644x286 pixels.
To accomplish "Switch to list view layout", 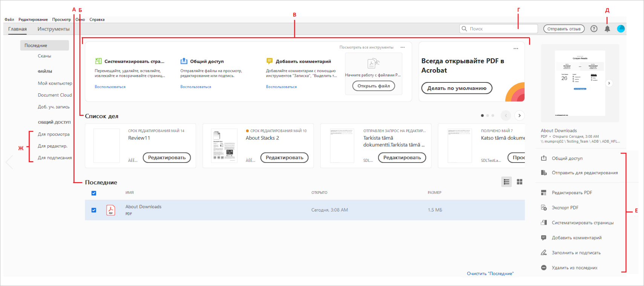I will point(506,182).
